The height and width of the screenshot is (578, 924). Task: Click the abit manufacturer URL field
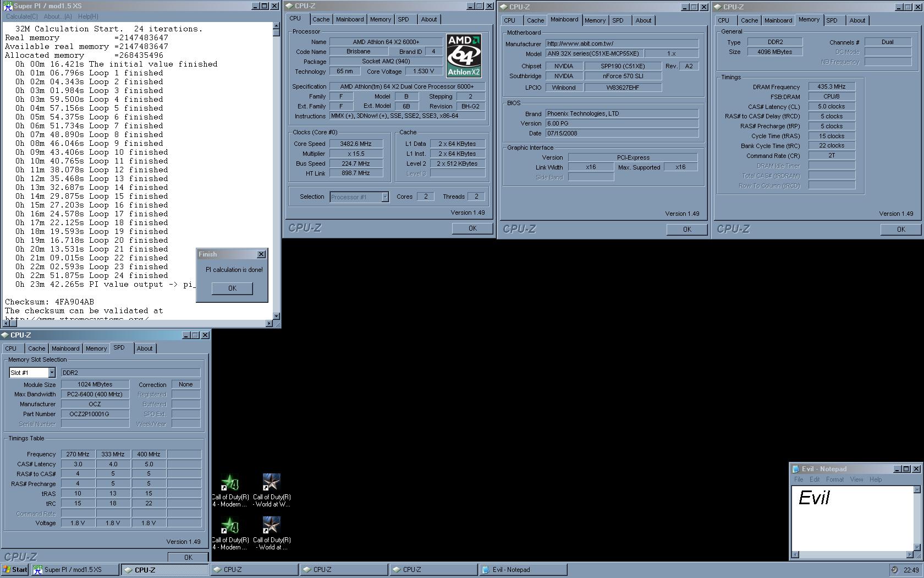coord(622,43)
